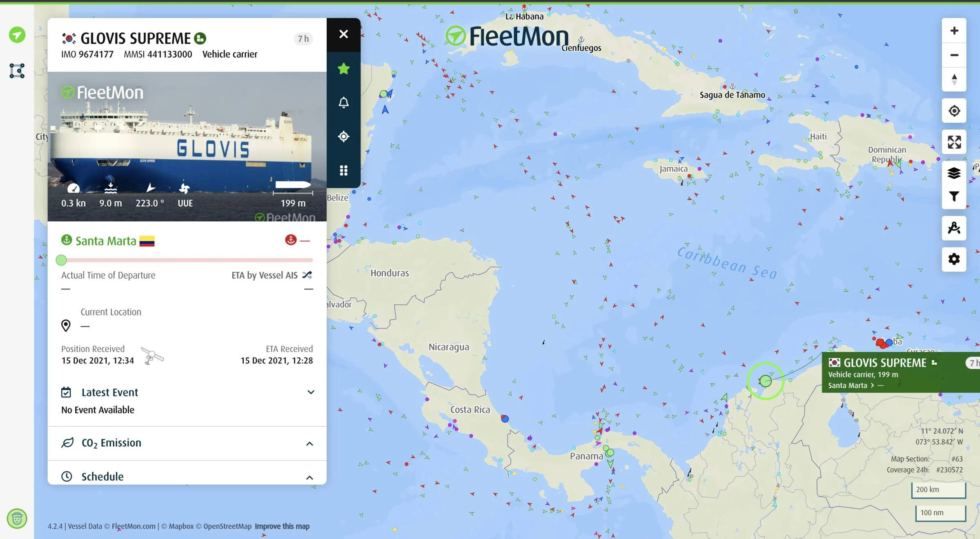Click the selected vessel marker near Santa Marta
Screen dimensions: 980x539
pos(766,381)
